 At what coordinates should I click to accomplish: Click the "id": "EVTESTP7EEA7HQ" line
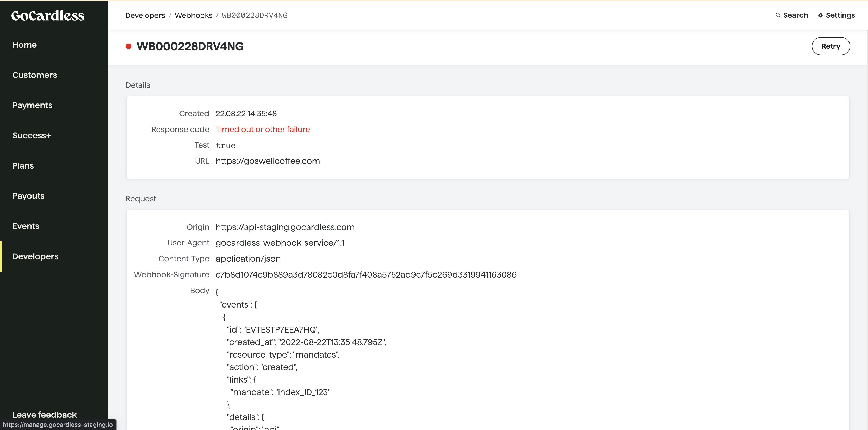(273, 330)
